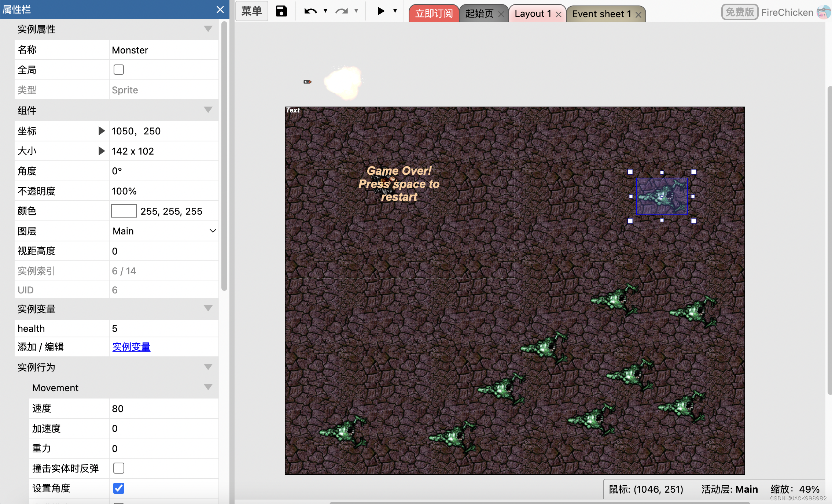Click the save project icon

click(x=281, y=11)
